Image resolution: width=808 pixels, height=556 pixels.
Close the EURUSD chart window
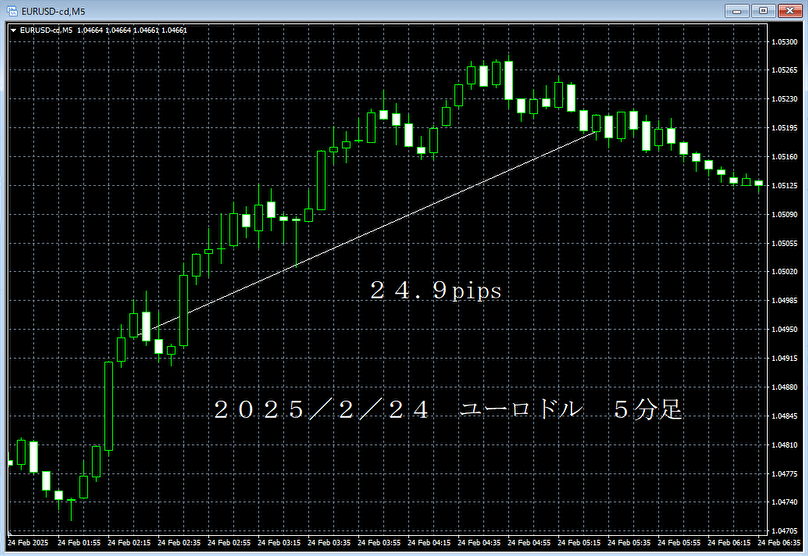click(790, 11)
